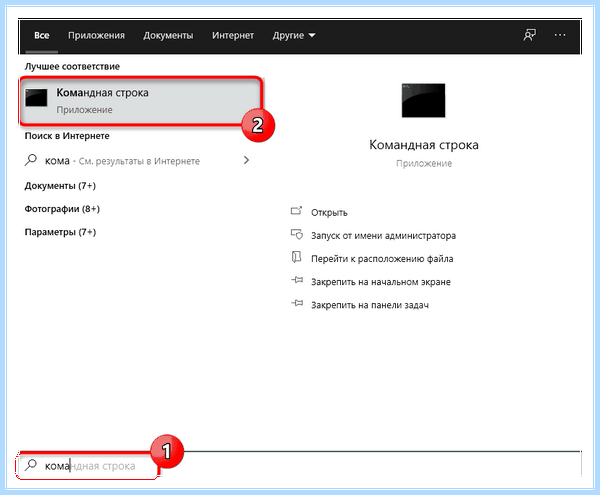The height and width of the screenshot is (495, 600).
Task: Open the Приложения search tab
Action: 96,36
